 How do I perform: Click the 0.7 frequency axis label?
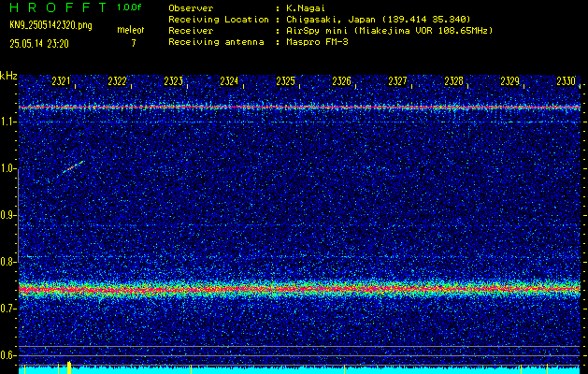[x=7, y=309]
